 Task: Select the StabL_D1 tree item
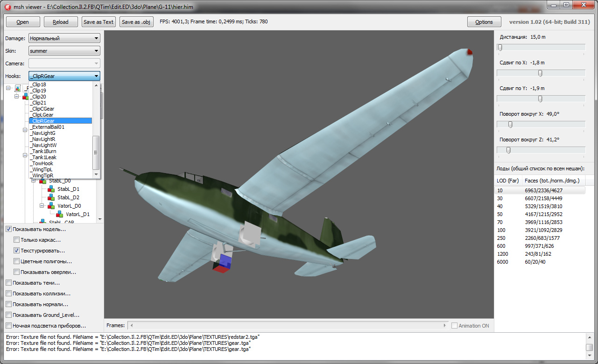tap(68, 189)
